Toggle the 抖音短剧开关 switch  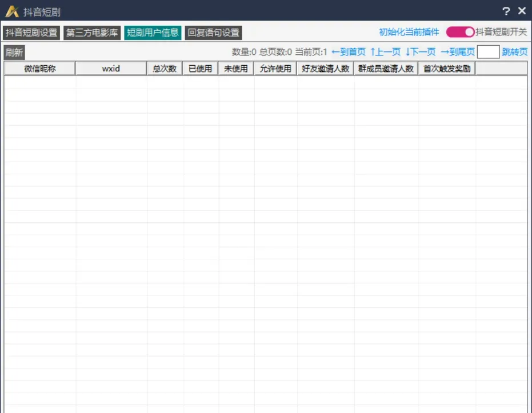pos(460,33)
